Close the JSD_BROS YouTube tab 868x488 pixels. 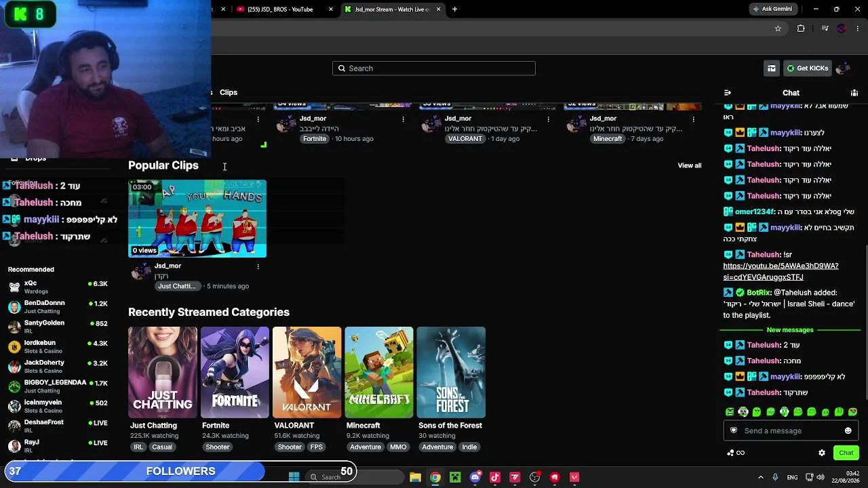(331, 9)
